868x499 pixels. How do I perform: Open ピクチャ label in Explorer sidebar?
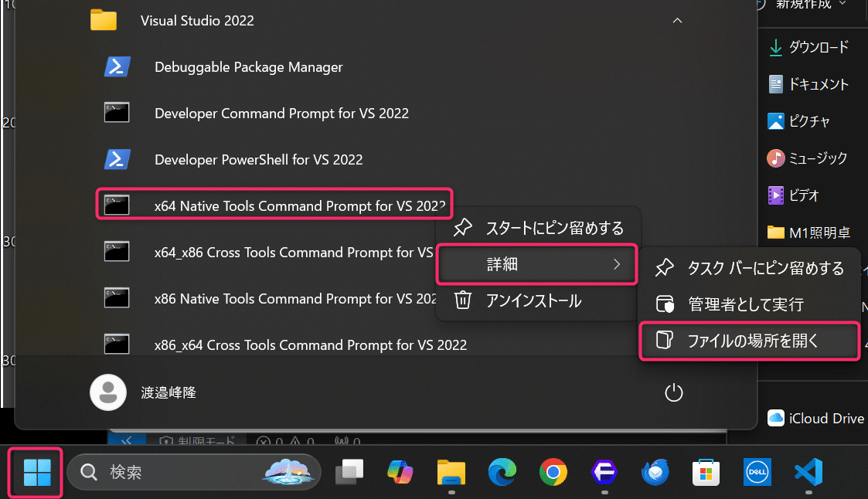point(809,121)
